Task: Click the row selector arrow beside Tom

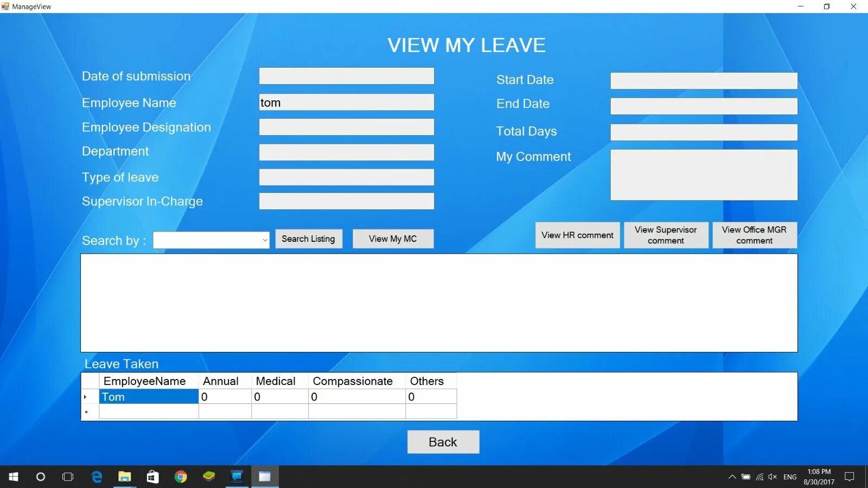Action: [90, 397]
